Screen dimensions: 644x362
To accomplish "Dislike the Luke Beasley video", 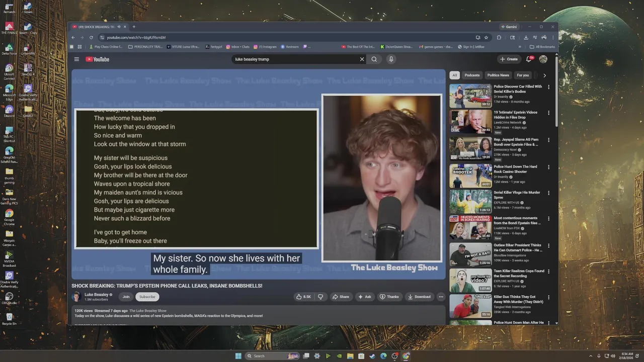I will 320,297.
